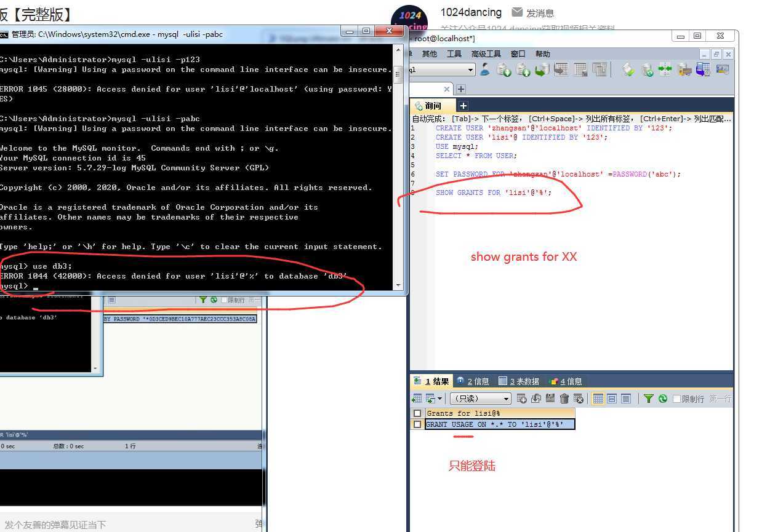Switch to the 2 信息 tab

(473, 381)
